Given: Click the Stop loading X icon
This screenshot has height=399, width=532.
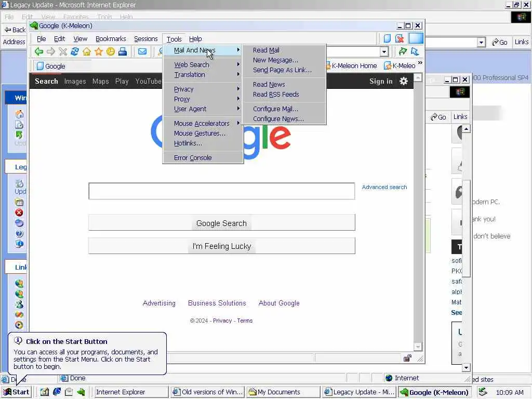Looking at the screenshot, I should point(63,51).
